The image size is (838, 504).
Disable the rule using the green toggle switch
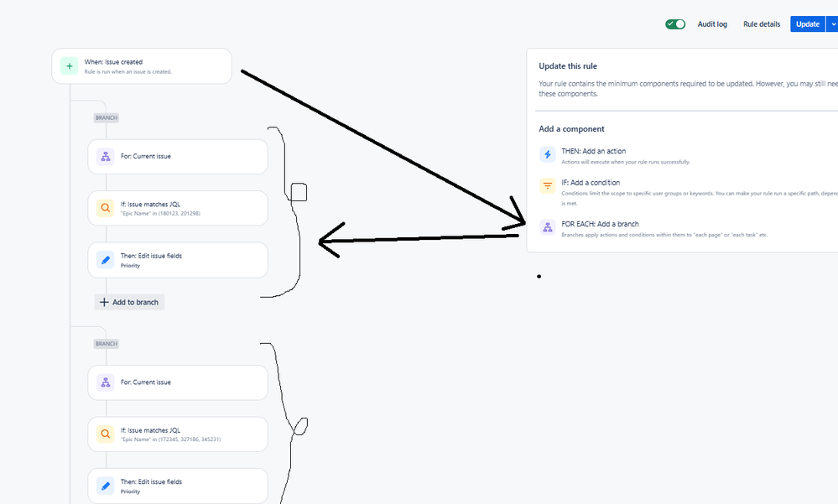coord(675,24)
